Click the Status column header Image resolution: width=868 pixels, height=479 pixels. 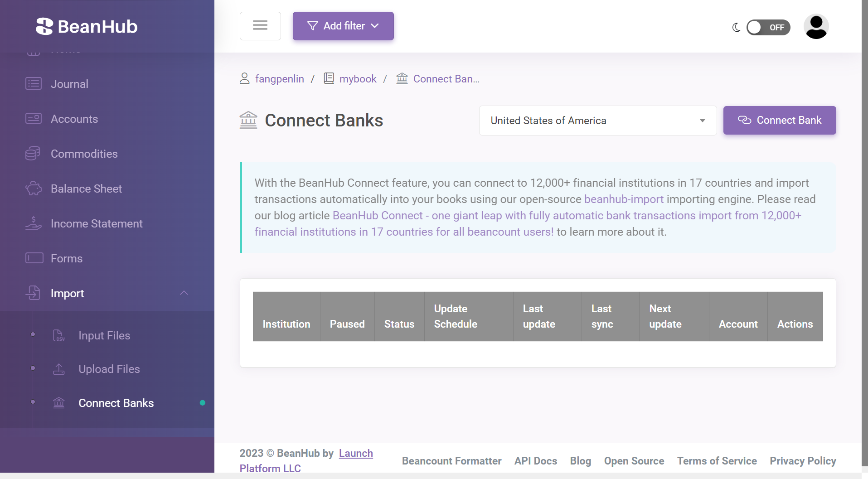coord(399,316)
